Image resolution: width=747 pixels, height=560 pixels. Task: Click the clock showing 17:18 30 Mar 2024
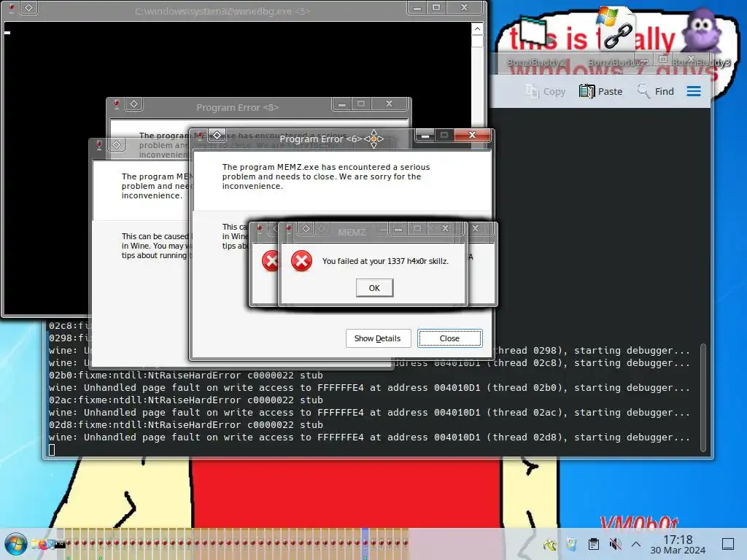(678, 544)
